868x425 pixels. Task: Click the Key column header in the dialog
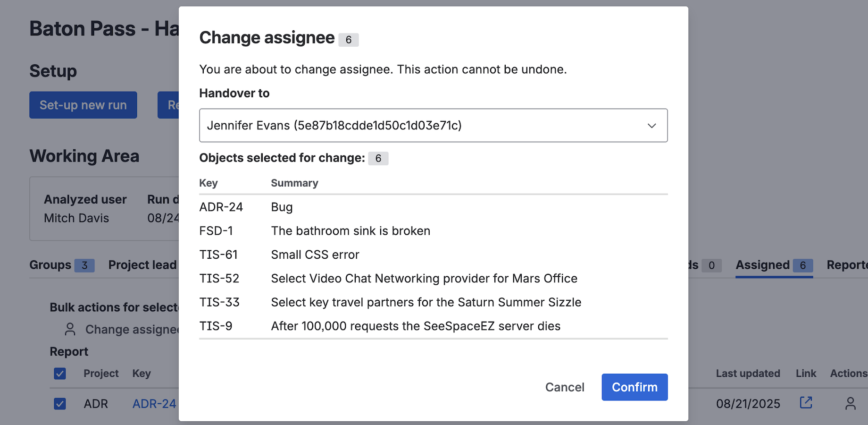(208, 183)
